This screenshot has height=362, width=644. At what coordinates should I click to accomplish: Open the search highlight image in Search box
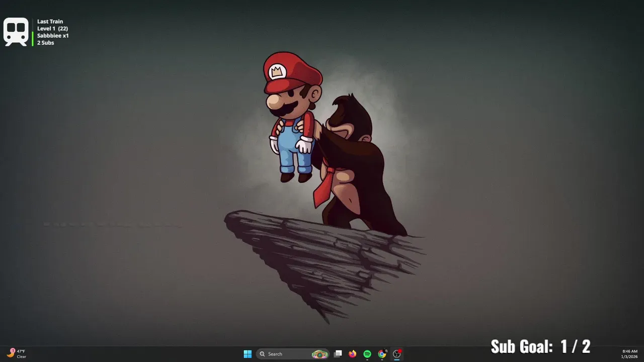[x=319, y=354]
